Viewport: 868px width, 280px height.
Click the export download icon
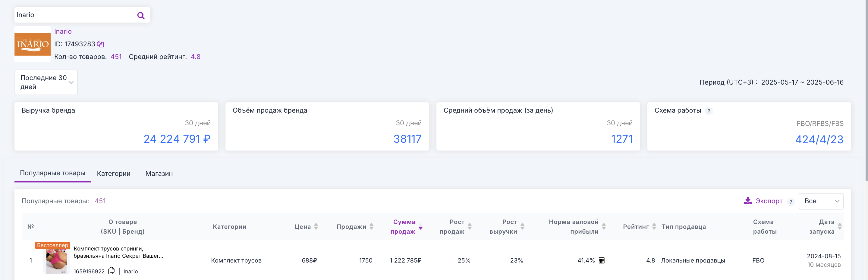tap(748, 201)
